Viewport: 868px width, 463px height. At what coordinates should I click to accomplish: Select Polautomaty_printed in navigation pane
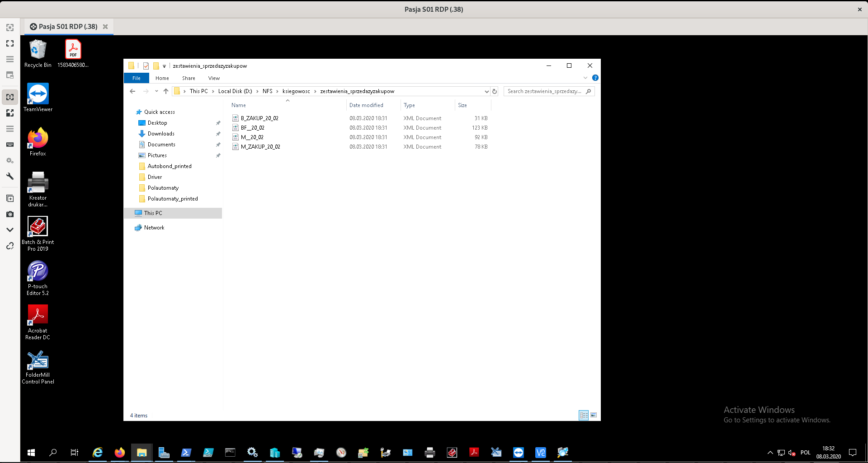click(x=173, y=199)
